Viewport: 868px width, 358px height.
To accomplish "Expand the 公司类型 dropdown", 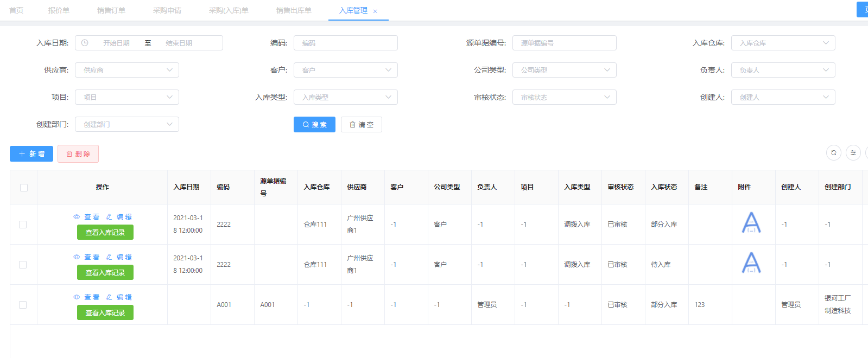I will pyautogui.click(x=565, y=70).
